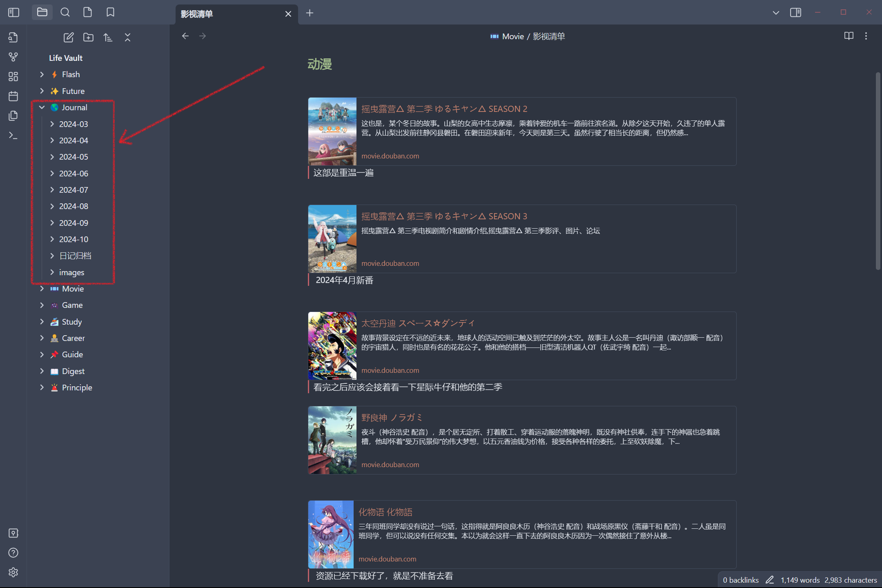Collapse all folders icon
The height and width of the screenshot is (588, 882).
point(127,38)
